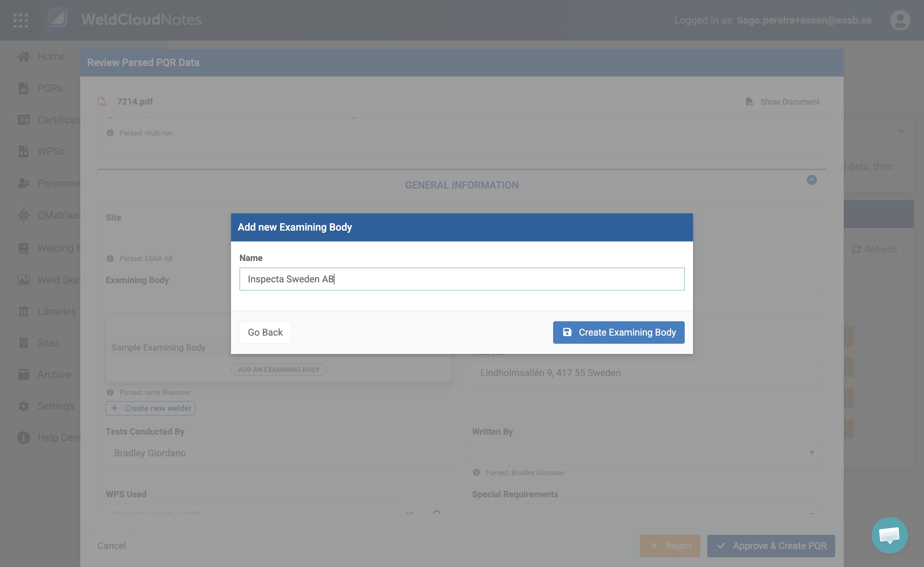Click the save icon in Create Examining Body
This screenshot has width=924, height=567.
pyautogui.click(x=567, y=332)
